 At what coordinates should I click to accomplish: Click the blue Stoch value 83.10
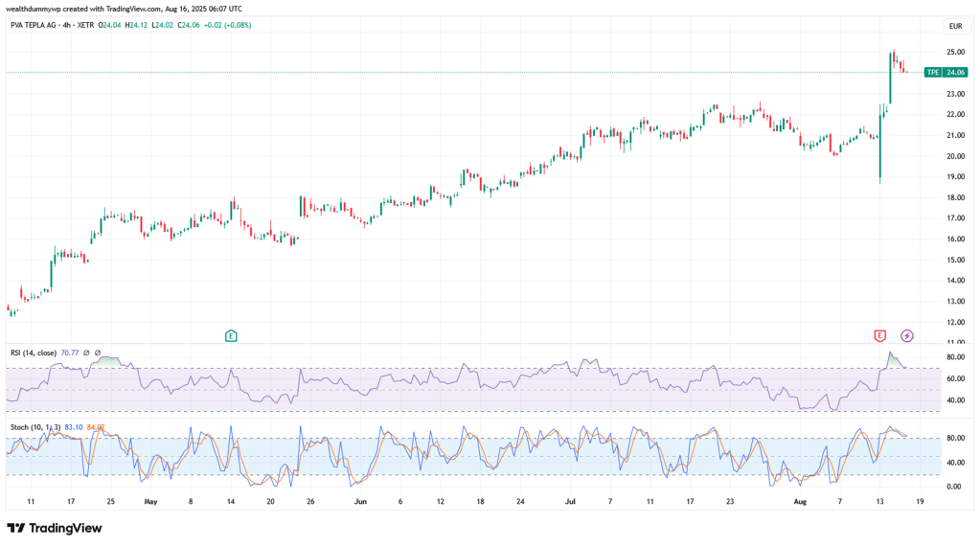(74, 427)
